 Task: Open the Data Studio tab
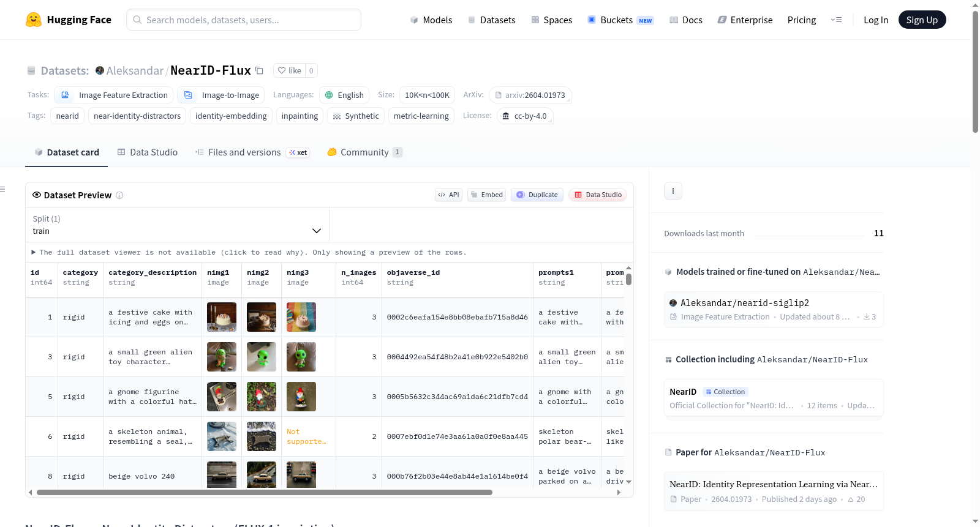(x=148, y=152)
